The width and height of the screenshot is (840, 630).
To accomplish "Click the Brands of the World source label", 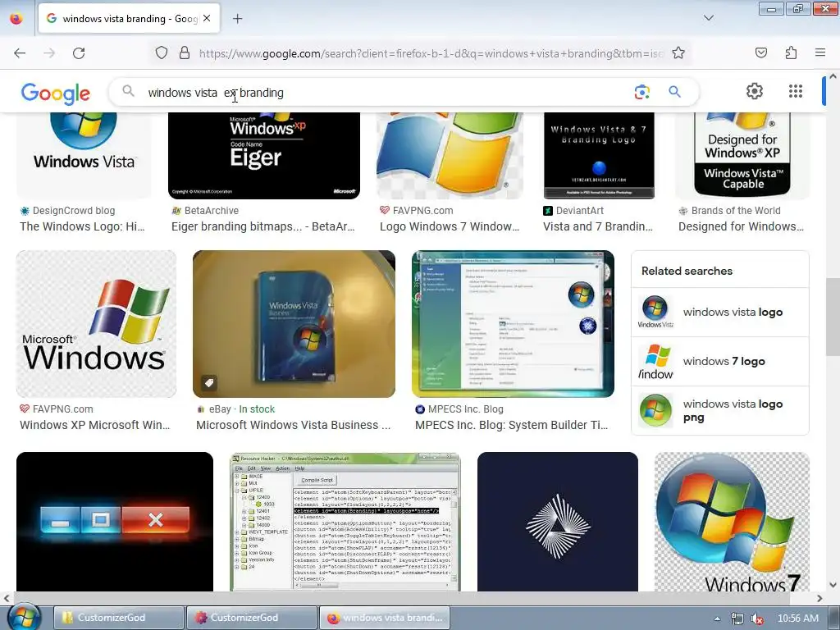I will (x=736, y=211).
